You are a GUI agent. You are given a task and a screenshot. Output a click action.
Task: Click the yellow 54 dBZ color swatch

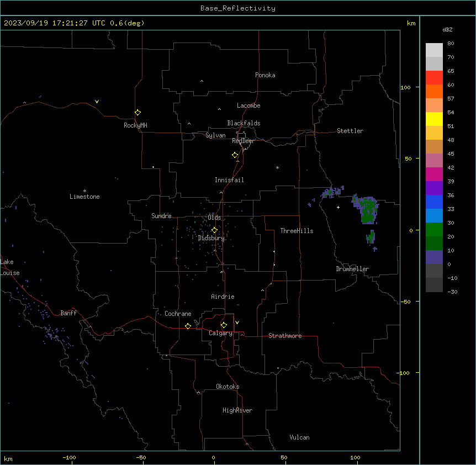434,119
